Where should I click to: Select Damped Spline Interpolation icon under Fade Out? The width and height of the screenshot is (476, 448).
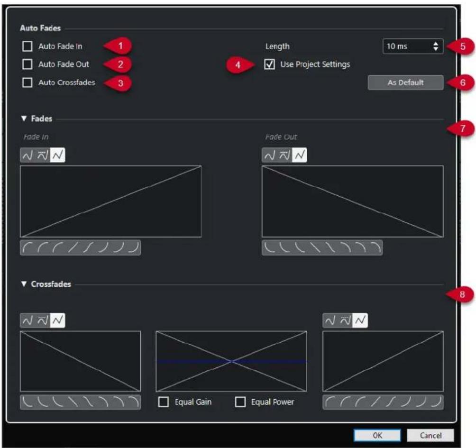coord(284,155)
